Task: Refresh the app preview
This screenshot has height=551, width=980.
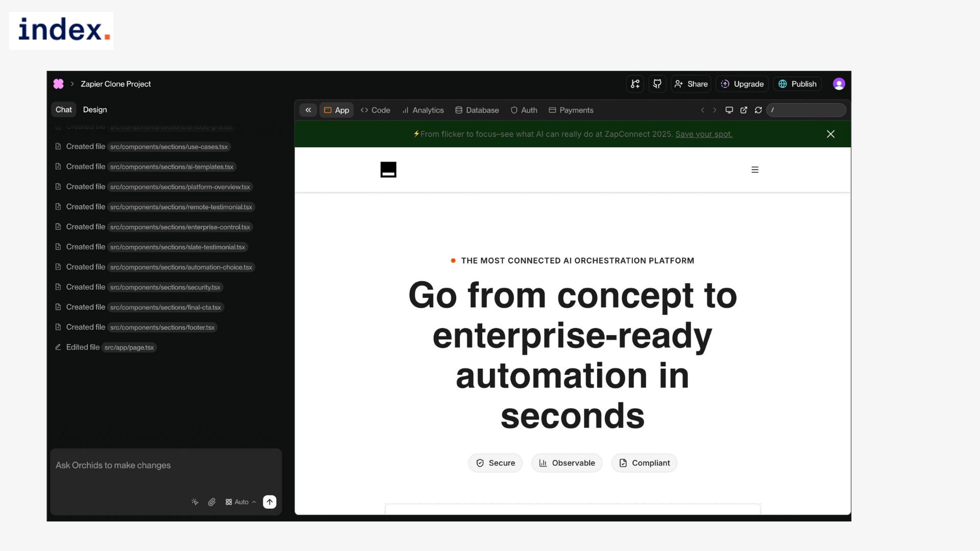Action: tap(758, 110)
